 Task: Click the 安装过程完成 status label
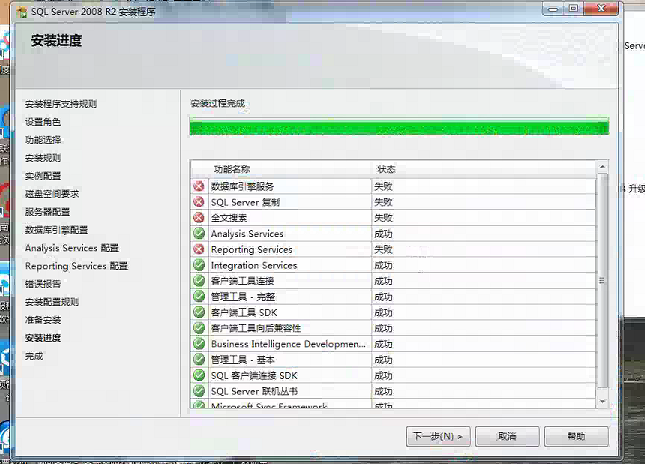tap(218, 103)
